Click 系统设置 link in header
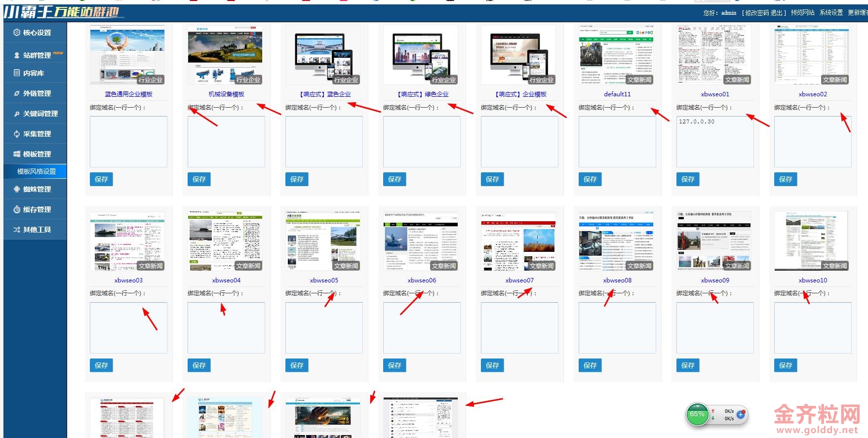Viewport: 868px width, 438px height. (x=831, y=13)
